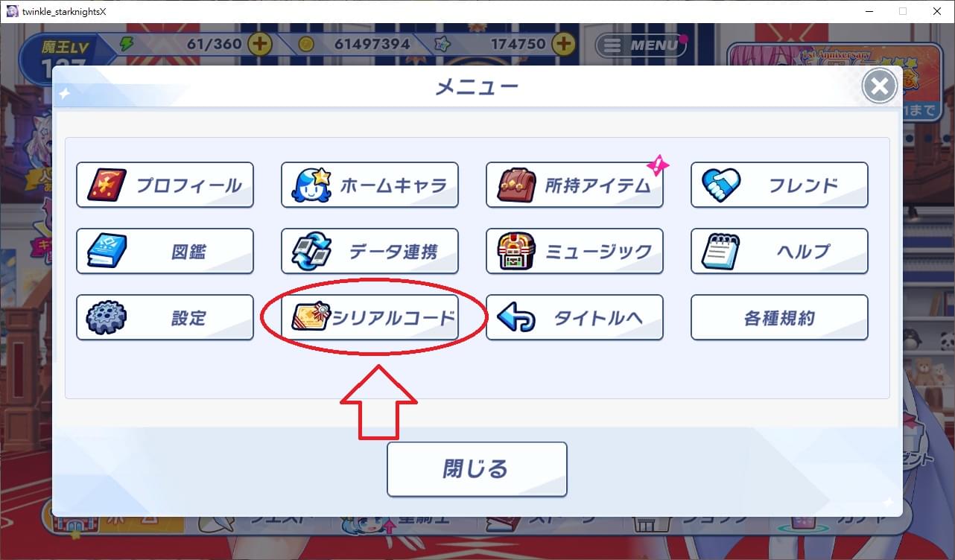Click the ヘルプ notepad icon
Image resolution: width=955 pixels, height=560 pixels.
pos(721,252)
